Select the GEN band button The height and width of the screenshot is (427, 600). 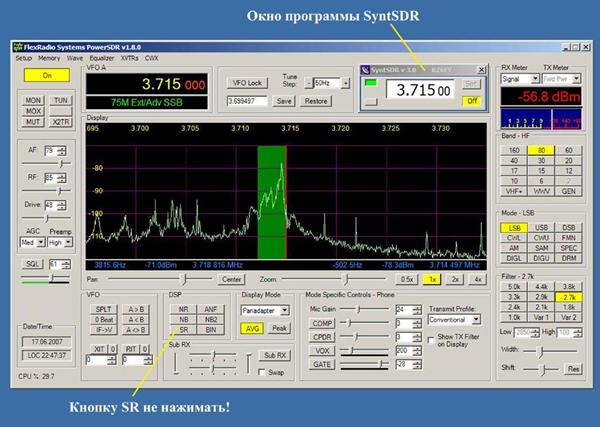(x=569, y=191)
